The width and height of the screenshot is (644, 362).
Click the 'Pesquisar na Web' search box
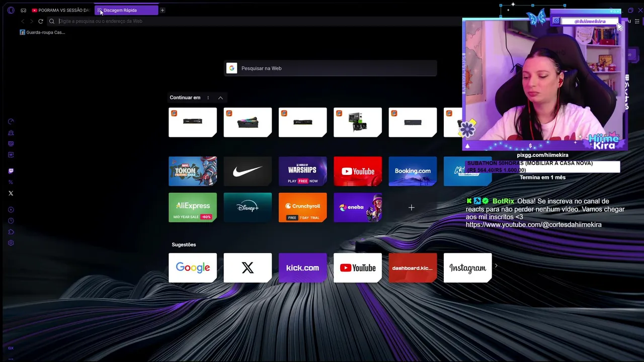(x=331, y=68)
